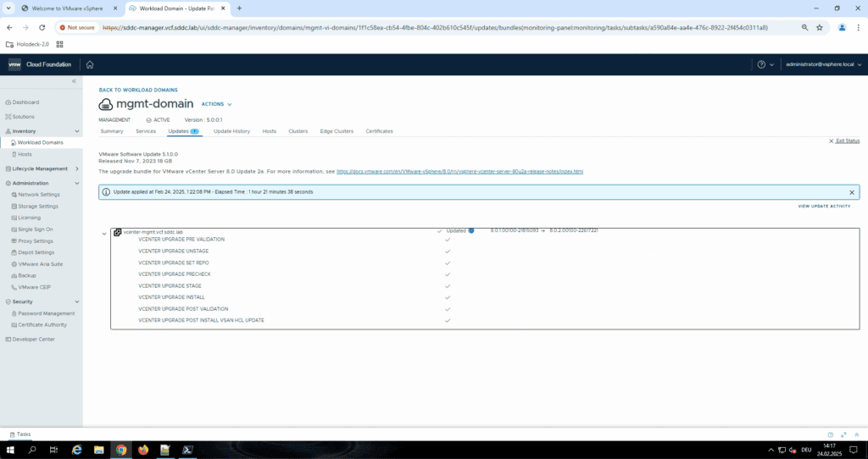Open the Chrome profile icon
This screenshot has width=868, height=459.
point(842,28)
